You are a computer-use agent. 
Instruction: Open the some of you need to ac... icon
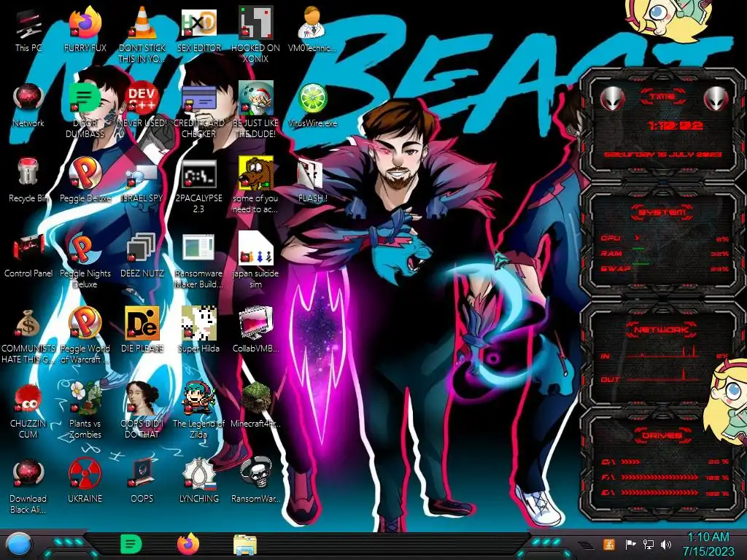point(256,186)
